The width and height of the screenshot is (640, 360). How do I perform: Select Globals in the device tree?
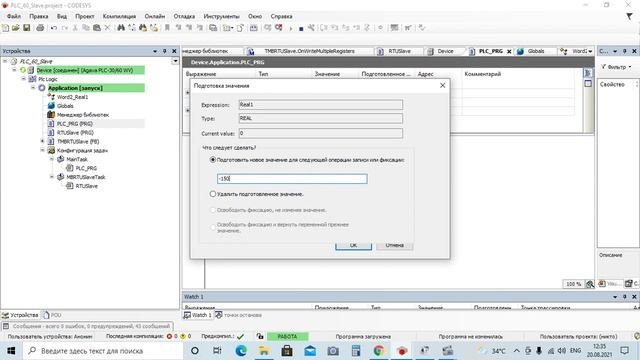click(65, 106)
